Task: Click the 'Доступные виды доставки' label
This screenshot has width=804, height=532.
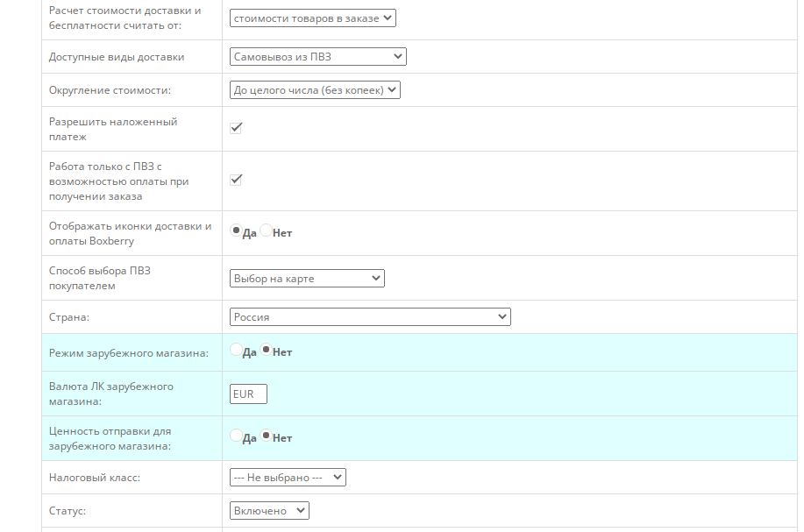Action: pyautogui.click(x=117, y=57)
